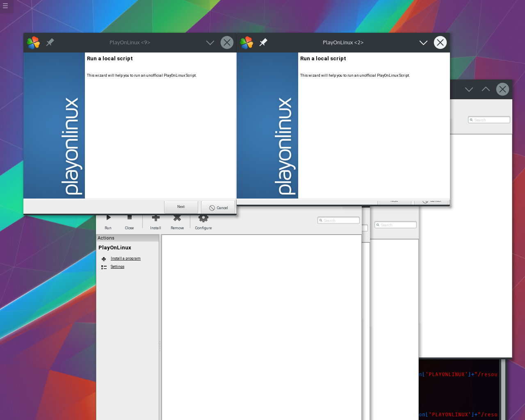The height and width of the screenshot is (420, 525).
Task: Close the rightmost background window
Action: pos(502,89)
